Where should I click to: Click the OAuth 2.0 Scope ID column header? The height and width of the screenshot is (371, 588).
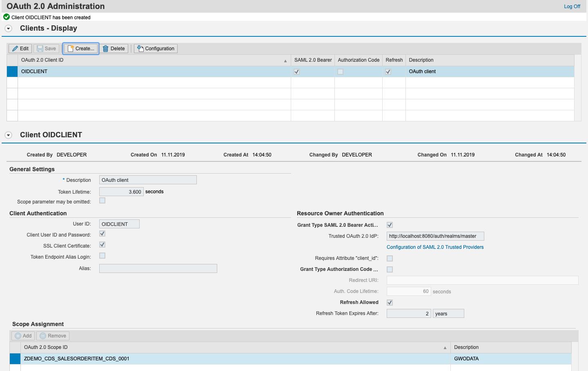click(x=236, y=347)
